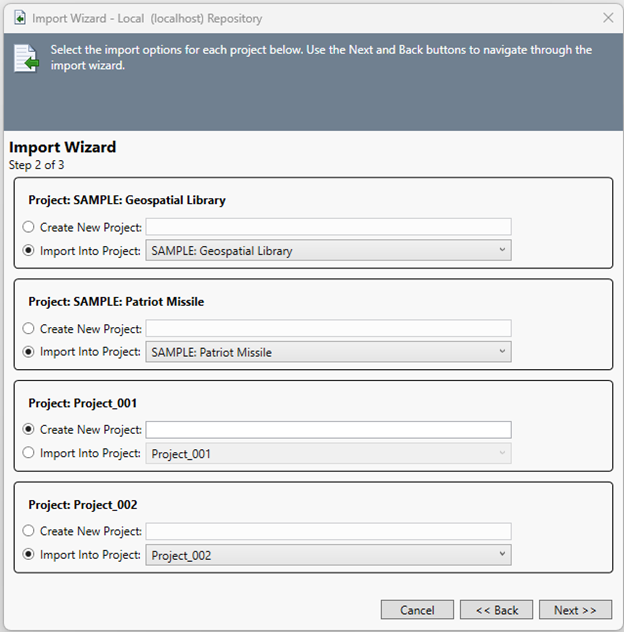Viewport: 624px width, 632px height.
Task: Select Create New Project for Geospatial Library
Action: pyautogui.click(x=29, y=227)
